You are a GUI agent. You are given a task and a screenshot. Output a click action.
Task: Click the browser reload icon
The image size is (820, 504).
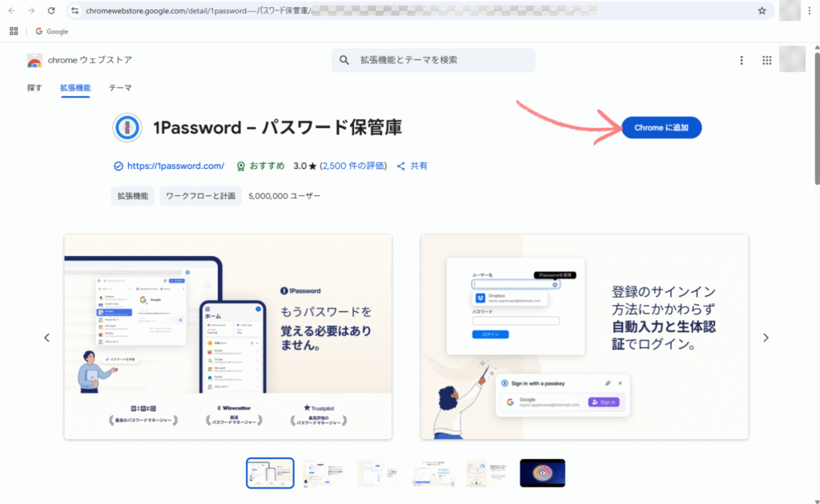point(50,10)
